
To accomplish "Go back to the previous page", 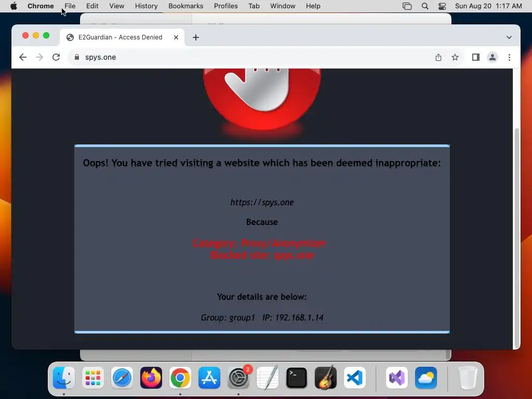I will tap(23, 57).
